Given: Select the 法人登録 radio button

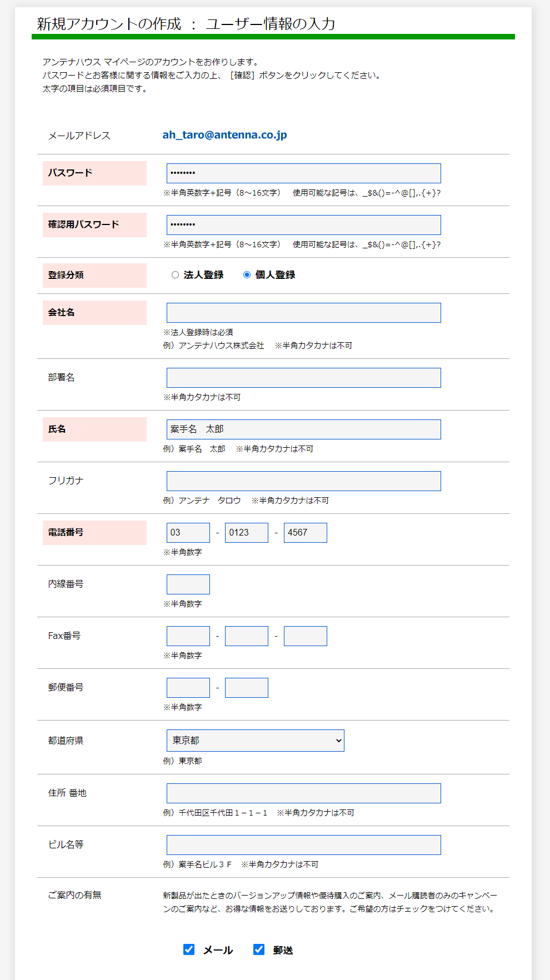Looking at the screenshot, I should coord(175,275).
